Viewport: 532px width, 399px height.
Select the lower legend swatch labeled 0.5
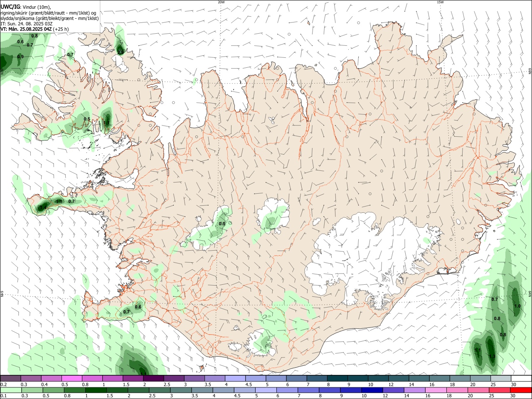(x=54, y=390)
